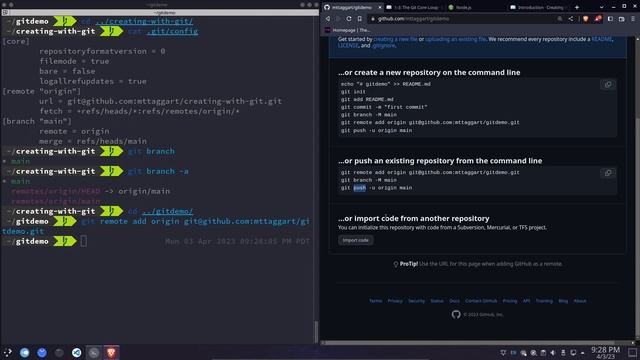This screenshot has width=640, height=360.
Task: Open the Brave browser taskbar icon
Action: click(x=111, y=353)
